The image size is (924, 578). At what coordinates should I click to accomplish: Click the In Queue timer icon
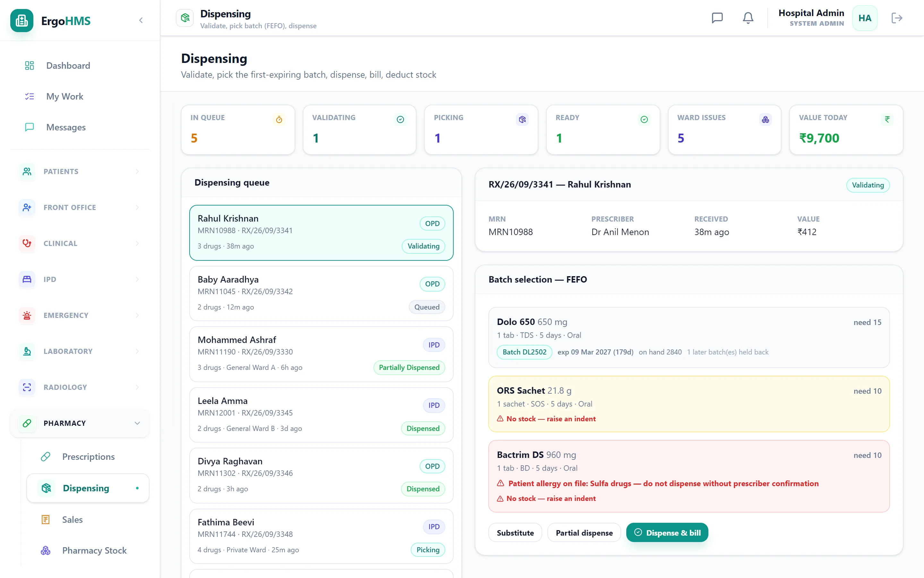pos(279,120)
